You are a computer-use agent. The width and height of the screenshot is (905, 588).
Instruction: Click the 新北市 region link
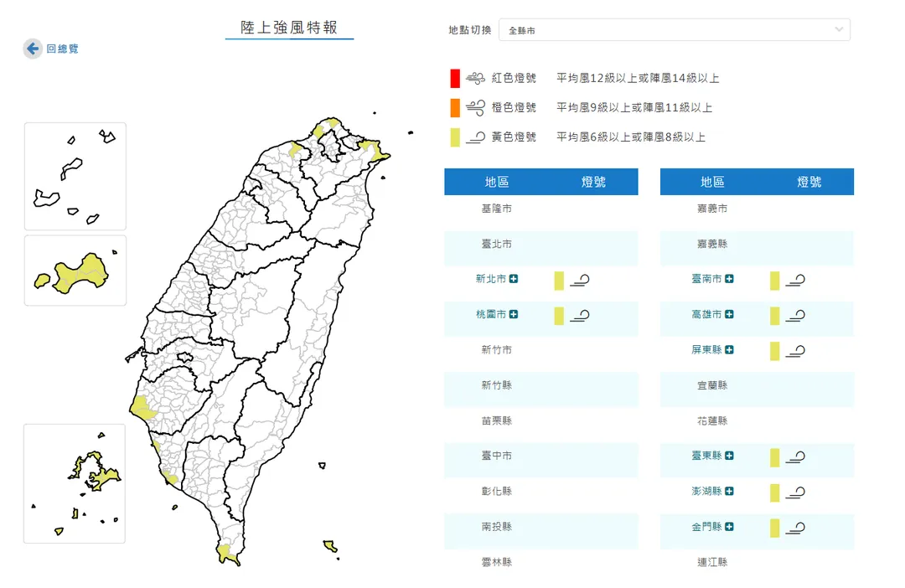[490, 279]
